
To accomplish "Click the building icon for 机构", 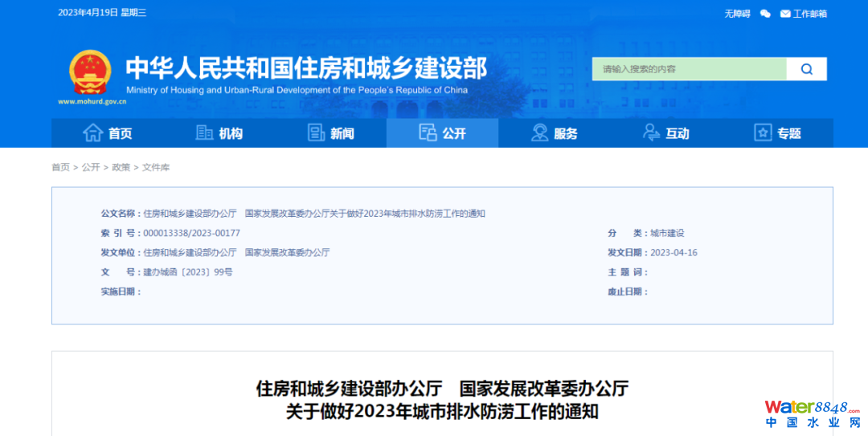I will (205, 133).
